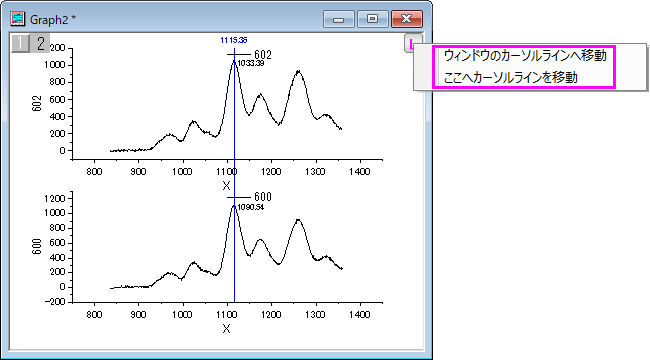Select layer 1 icon in Graph2

pos(20,43)
